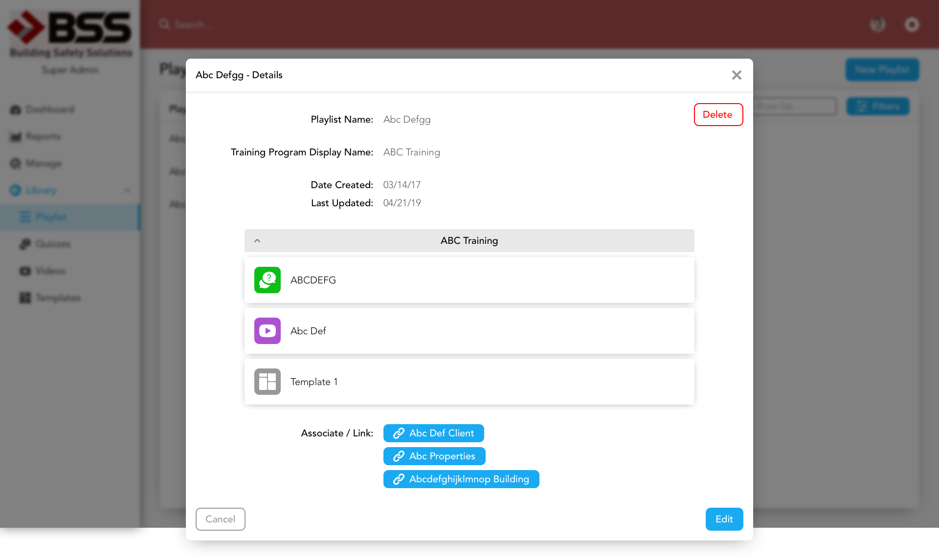Image resolution: width=939 pixels, height=560 pixels.
Task: Click the ABC Training section header bar
Action: click(469, 241)
